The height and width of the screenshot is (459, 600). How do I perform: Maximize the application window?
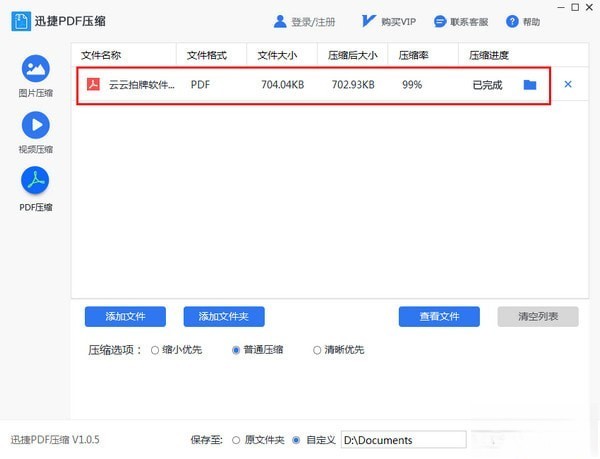575,7
